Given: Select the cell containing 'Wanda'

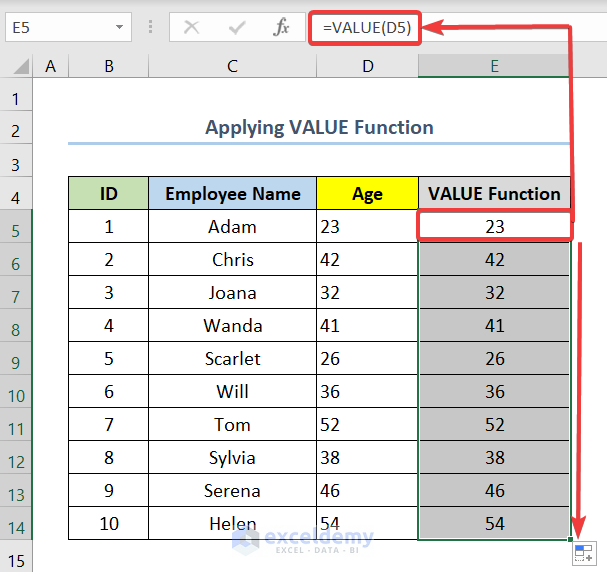Looking at the screenshot, I should tap(232, 325).
